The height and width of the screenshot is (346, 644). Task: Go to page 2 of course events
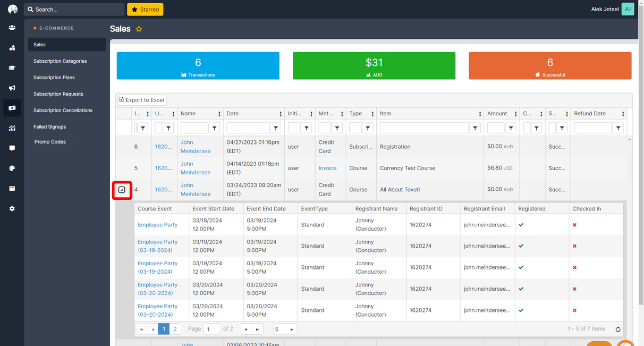(x=175, y=329)
